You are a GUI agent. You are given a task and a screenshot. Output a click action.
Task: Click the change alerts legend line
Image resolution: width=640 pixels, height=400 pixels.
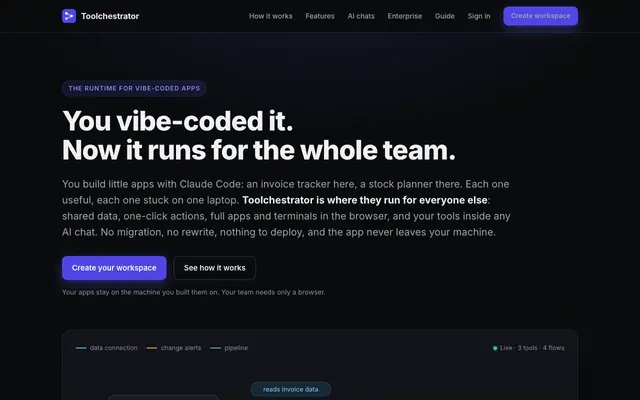152,348
